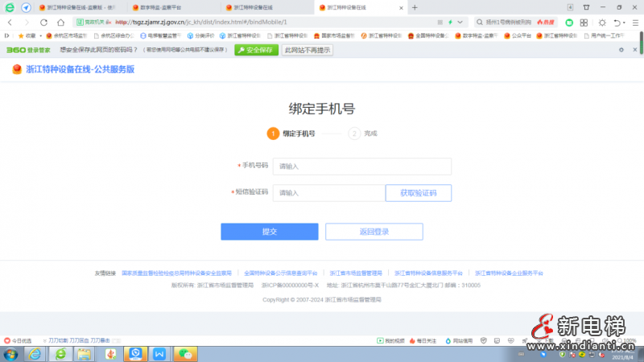Open browser home page icon
644x362 pixels.
[61, 23]
